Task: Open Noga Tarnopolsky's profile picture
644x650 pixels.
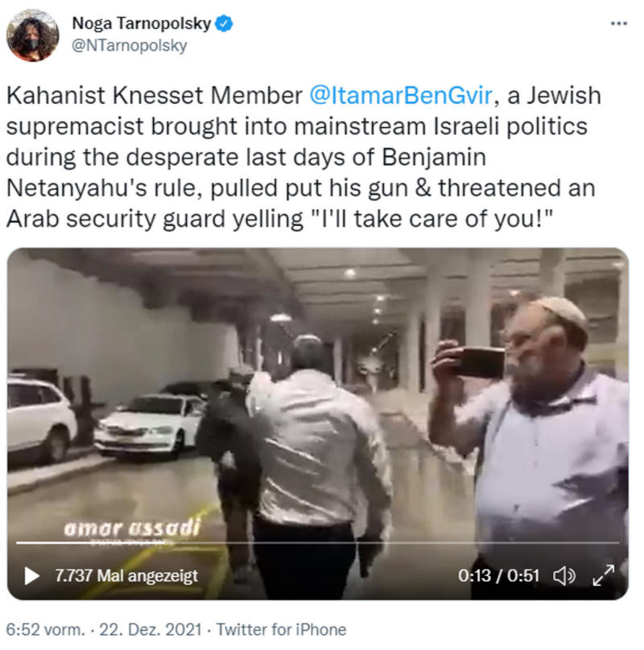Action: coord(33,35)
